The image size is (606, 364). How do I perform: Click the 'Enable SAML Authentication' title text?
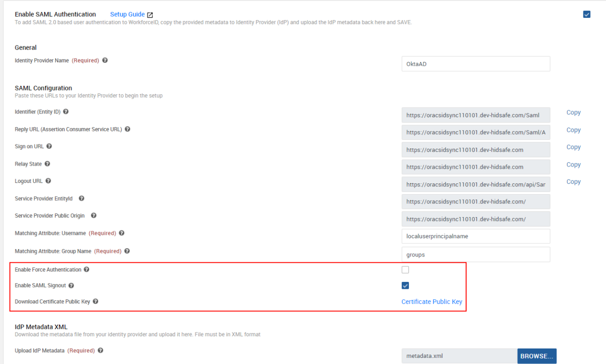pyautogui.click(x=55, y=15)
